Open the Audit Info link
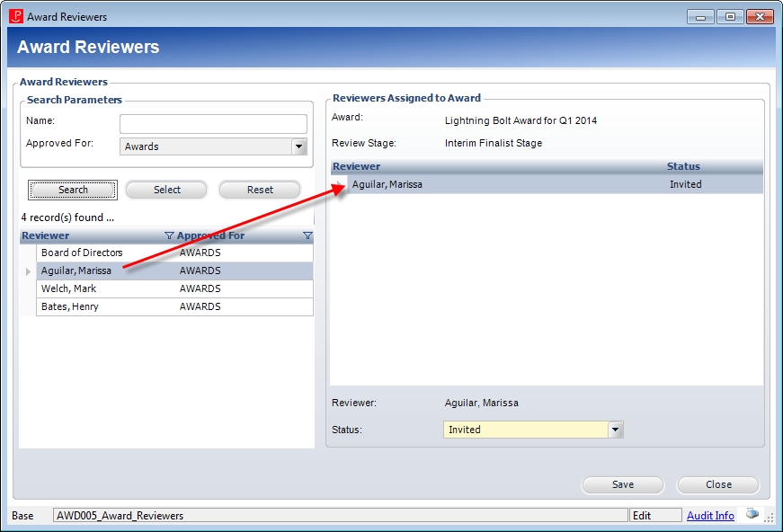The width and height of the screenshot is (783, 532). 710,516
